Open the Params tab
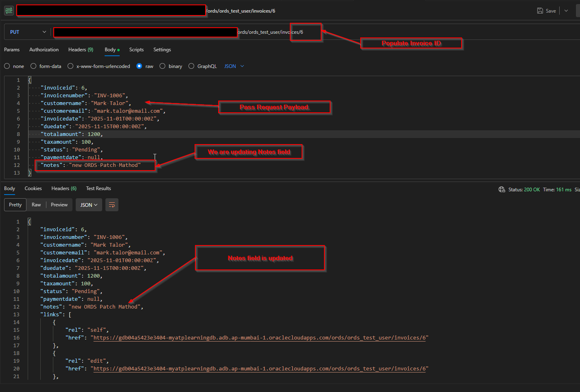580x392 pixels. tap(12, 49)
